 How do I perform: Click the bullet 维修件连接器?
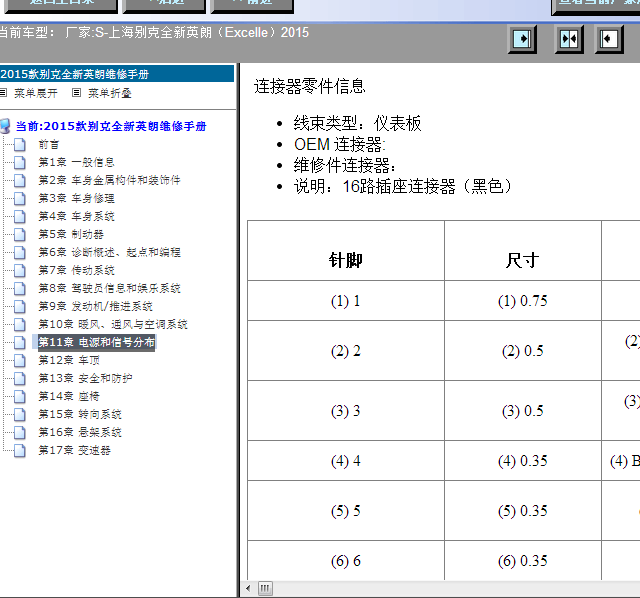pyautogui.click(x=344, y=165)
